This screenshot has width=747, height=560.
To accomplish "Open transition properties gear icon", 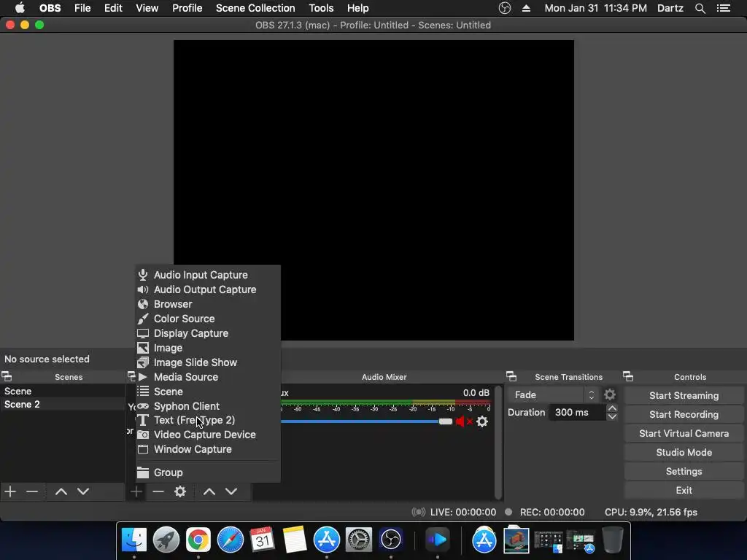I will coord(610,394).
